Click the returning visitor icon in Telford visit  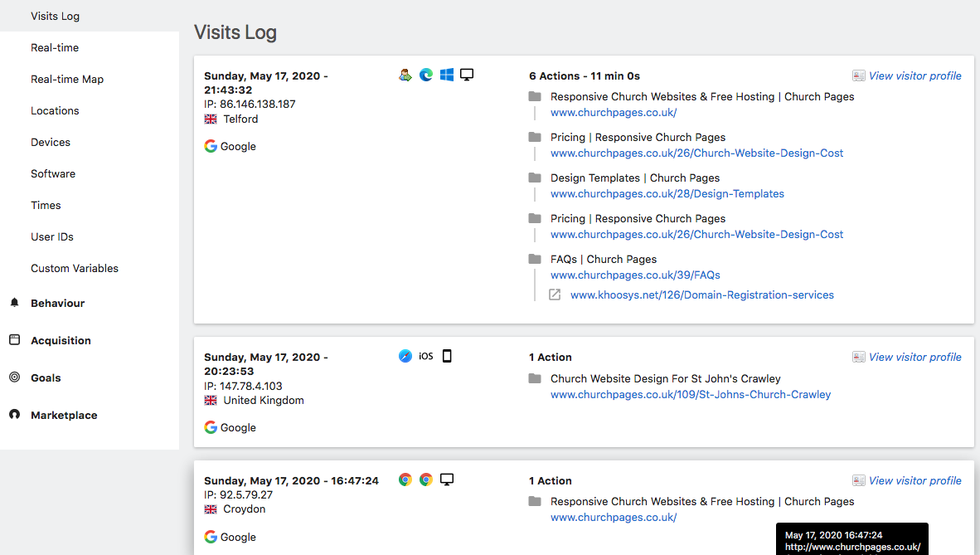pos(405,75)
